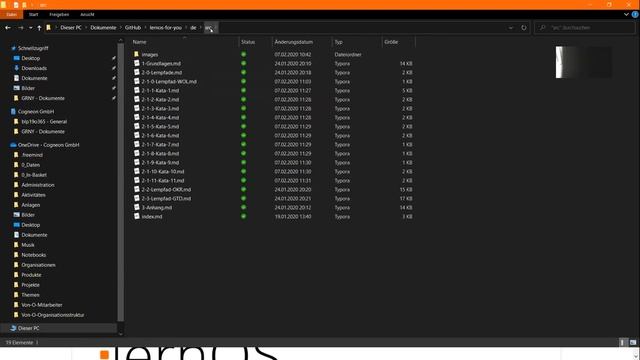Open the Help icon
640x360 pixels.
[635, 14]
